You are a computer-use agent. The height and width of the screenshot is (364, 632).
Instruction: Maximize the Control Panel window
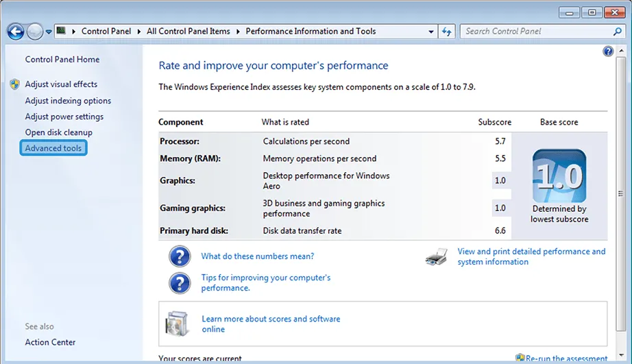point(592,12)
